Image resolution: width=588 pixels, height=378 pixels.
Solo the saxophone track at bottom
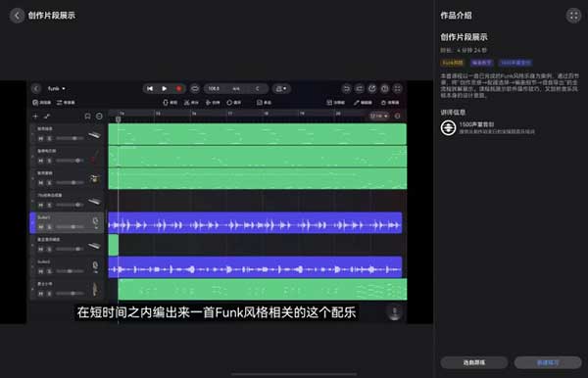49,294
